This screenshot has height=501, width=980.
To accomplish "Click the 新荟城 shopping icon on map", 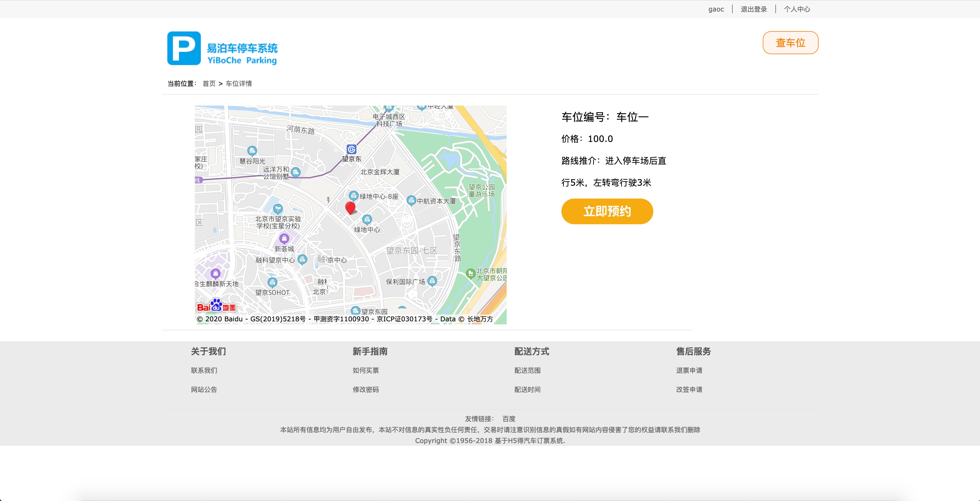I will [x=284, y=238].
